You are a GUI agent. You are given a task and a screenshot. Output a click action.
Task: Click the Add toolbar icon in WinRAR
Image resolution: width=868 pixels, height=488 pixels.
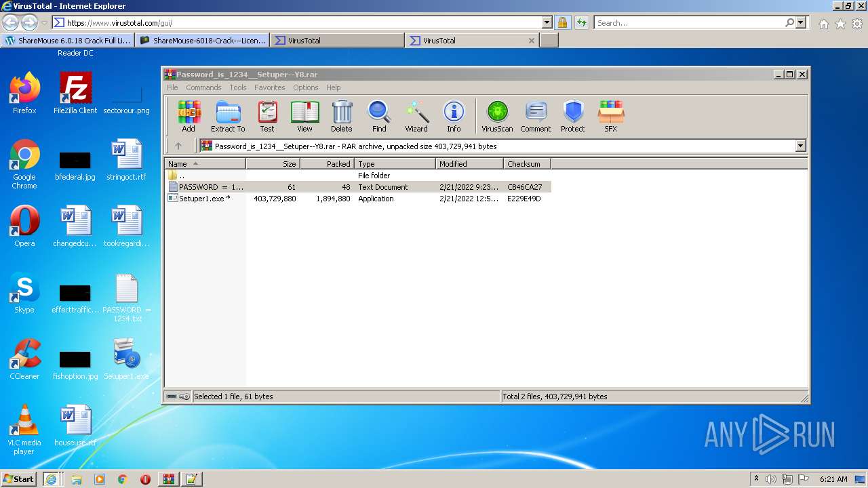[189, 117]
